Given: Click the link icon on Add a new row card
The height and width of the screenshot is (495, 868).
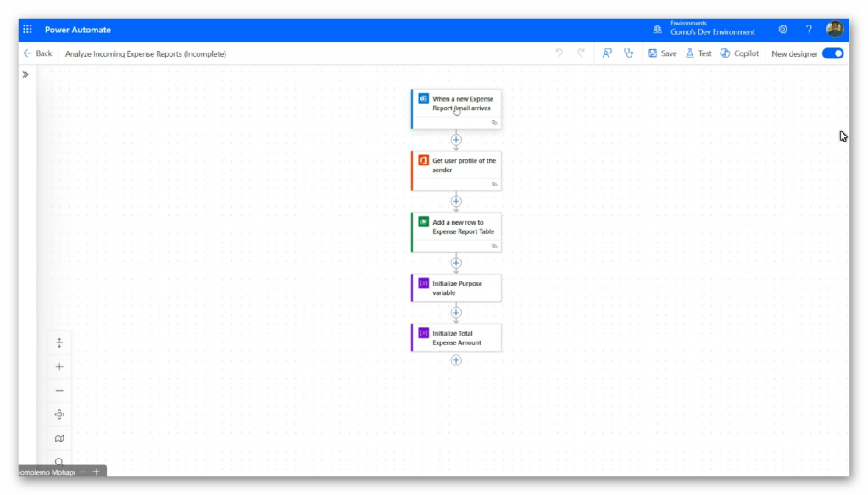Looking at the screenshot, I should [494, 246].
